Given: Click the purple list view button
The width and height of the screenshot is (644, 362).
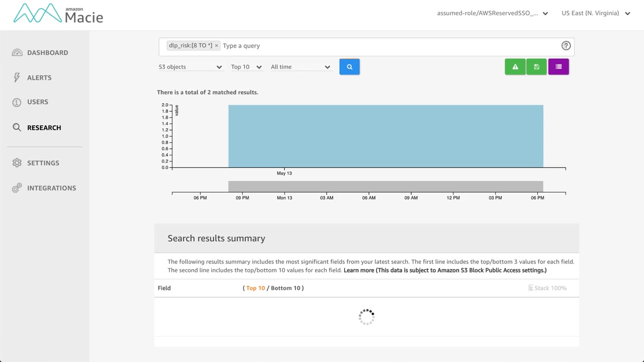Looking at the screenshot, I should tap(558, 67).
